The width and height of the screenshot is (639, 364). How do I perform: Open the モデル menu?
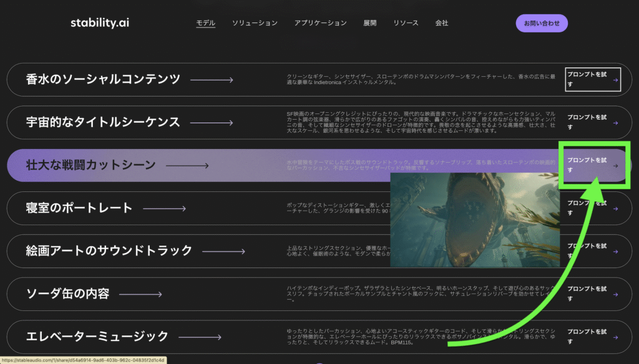point(205,23)
